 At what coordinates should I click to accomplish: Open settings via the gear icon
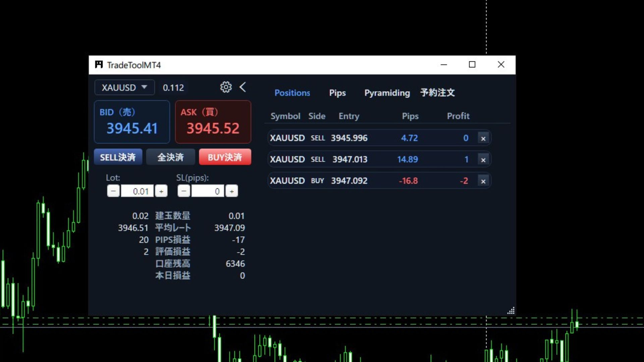click(226, 87)
